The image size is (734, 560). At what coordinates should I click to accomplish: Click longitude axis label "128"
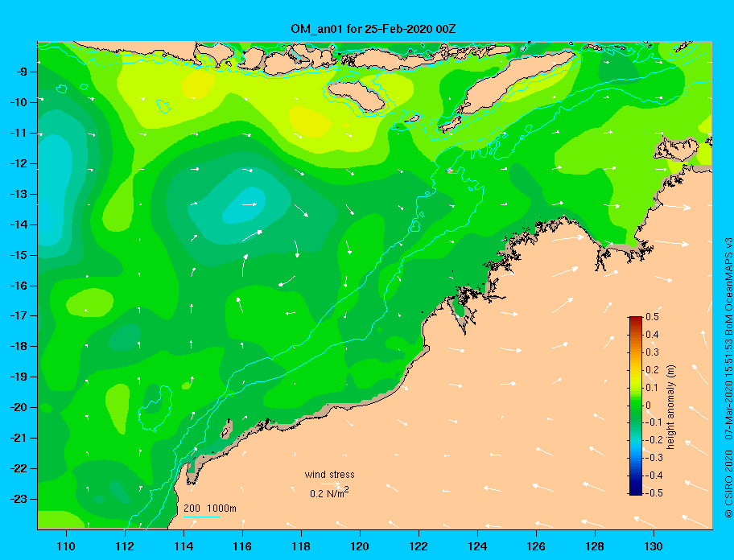pos(595,546)
